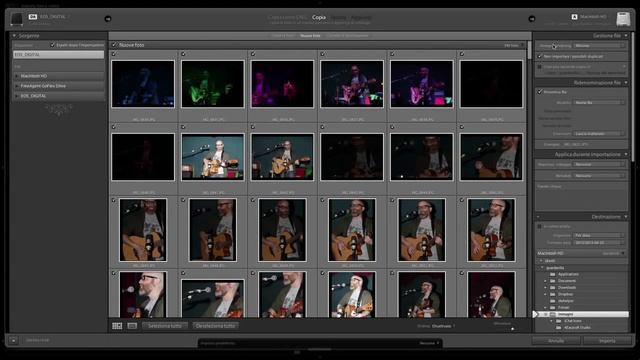Switch to 'Cartelle di destinazione' filter tab
Viewport: 640px width, 360px height.
coord(348,36)
